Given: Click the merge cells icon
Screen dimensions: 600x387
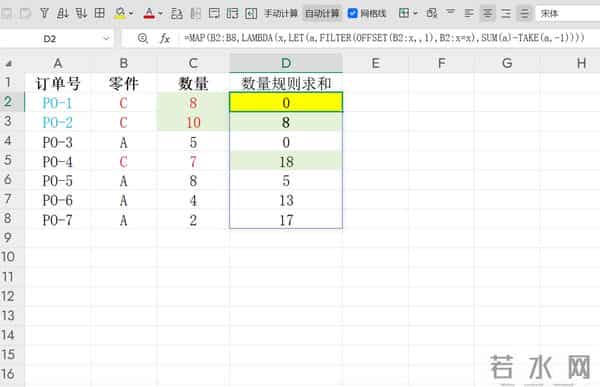Looking at the screenshot, I should point(432,14).
